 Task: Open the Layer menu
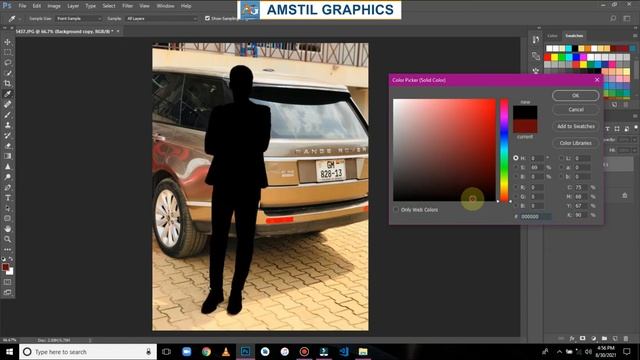pyautogui.click(x=73, y=6)
